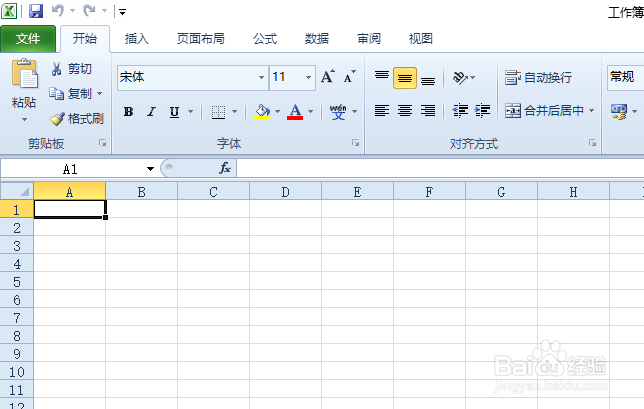The height and width of the screenshot is (409, 644).
Task: Toggle center horizontal alignment
Action: (x=405, y=110)
